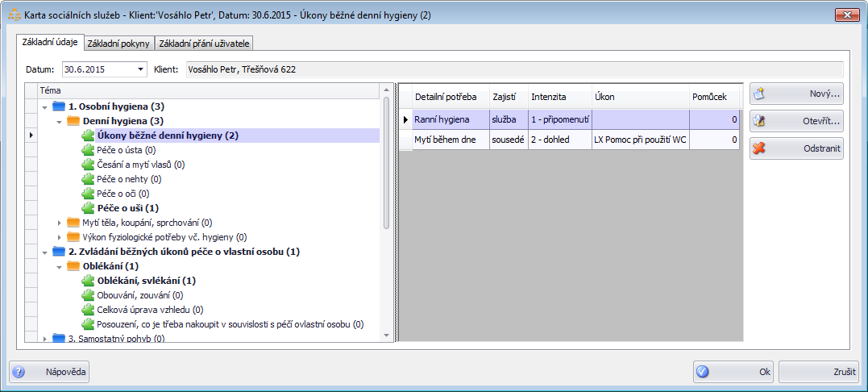868x392 pixels.
Task: Click the green puzzle icon for Péče o ústa
Action: (88, 150)
